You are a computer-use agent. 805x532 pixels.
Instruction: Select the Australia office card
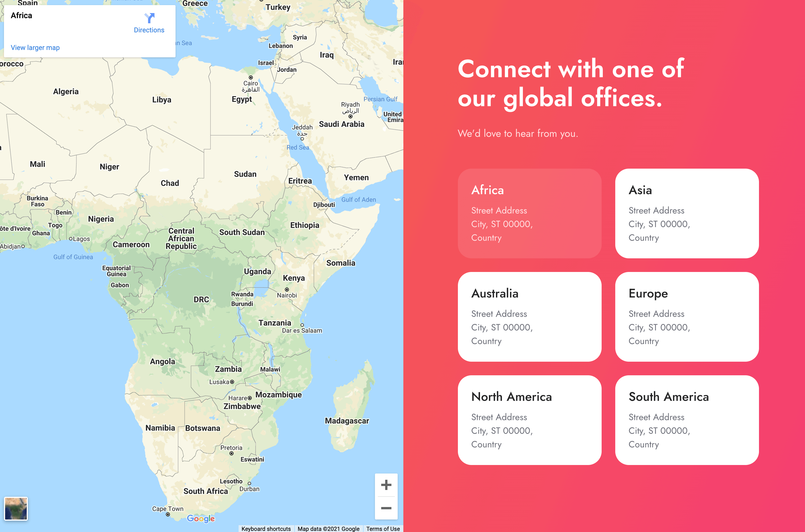point(529,317)
